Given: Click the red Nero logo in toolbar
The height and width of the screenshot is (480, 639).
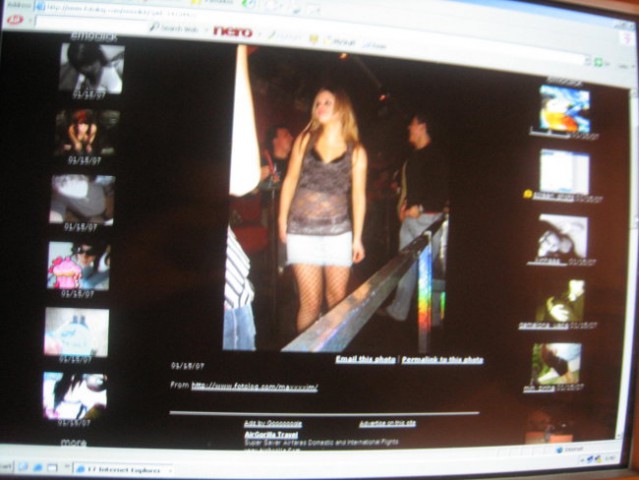Looking at the screenshot, I should 233,32.
